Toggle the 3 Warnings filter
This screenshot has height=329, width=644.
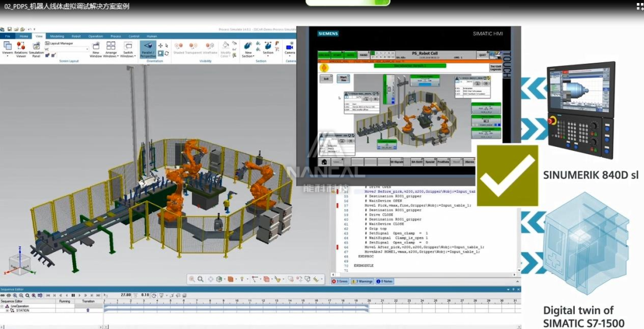[x=363, y=281]
